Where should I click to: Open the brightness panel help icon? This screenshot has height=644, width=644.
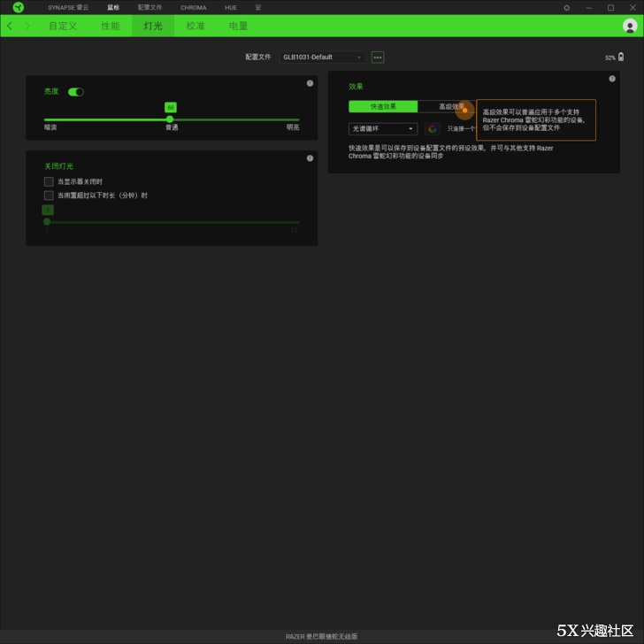(310, 83)
